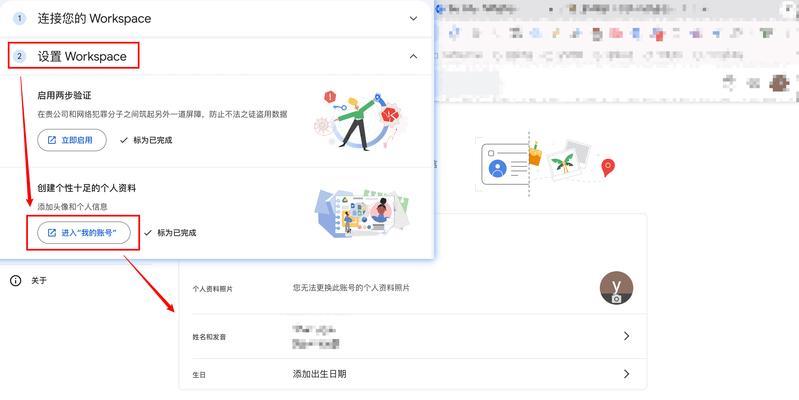Click the personal info banner illustration
This screenshot has height=400, width=799.
[545, 163]
